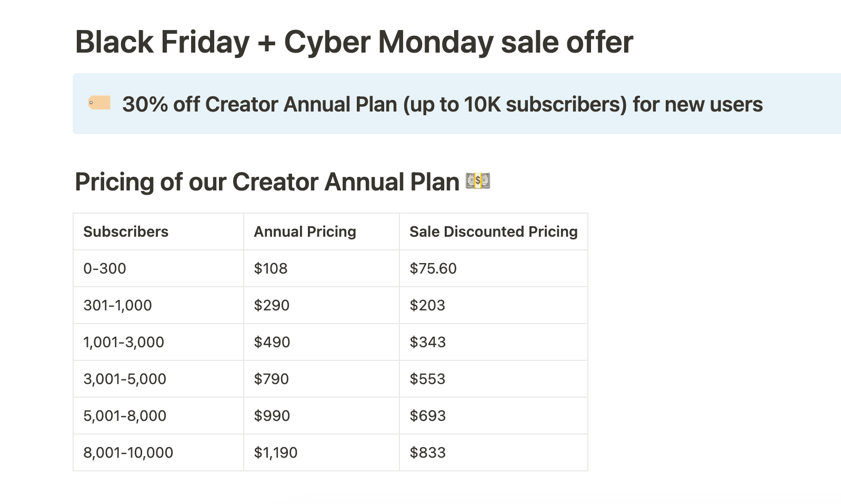Click the $203 discounted price cell
The height and width of the screenshot is (504, 841).
coord(427,305)
